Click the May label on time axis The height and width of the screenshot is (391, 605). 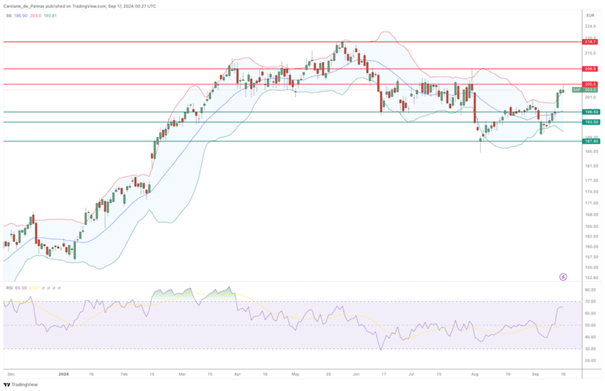pyautogui.click(x=295, y=374)
